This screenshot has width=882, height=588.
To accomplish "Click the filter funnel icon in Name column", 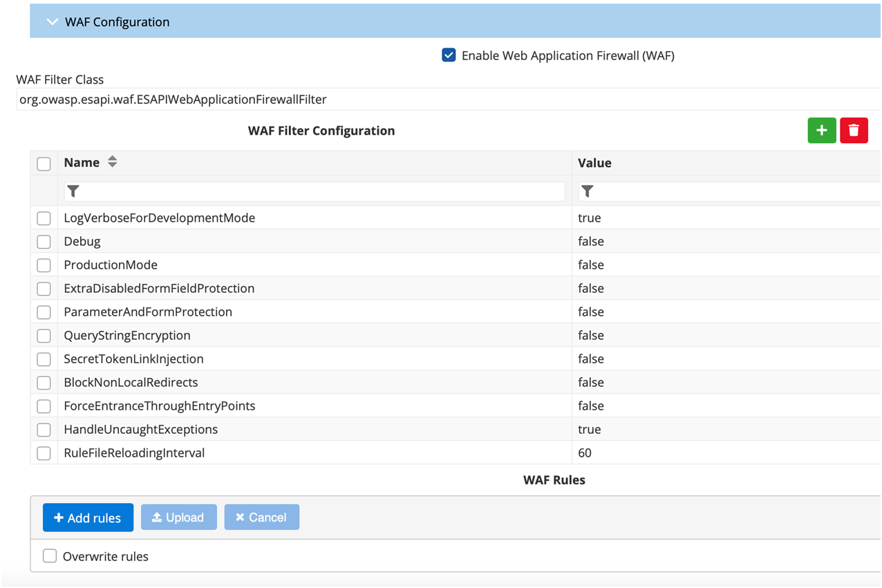I will pos(74,191).
